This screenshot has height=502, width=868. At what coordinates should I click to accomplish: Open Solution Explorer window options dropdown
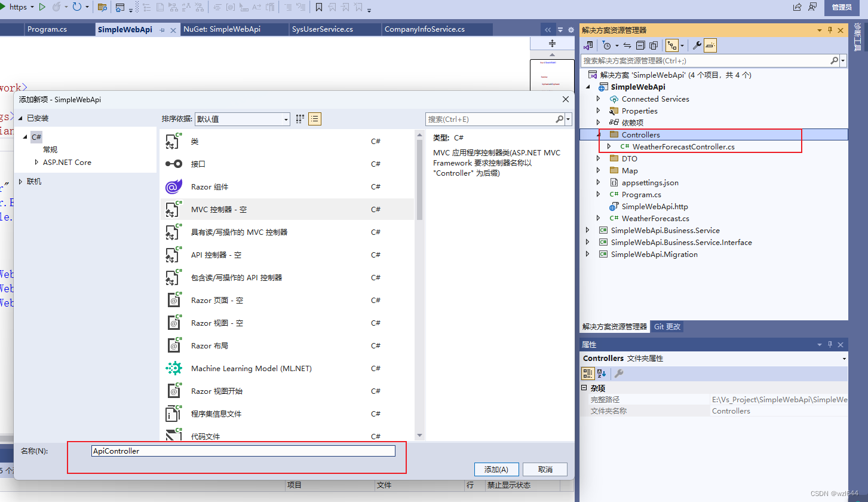pyautogui.click(x=819, y=30)
